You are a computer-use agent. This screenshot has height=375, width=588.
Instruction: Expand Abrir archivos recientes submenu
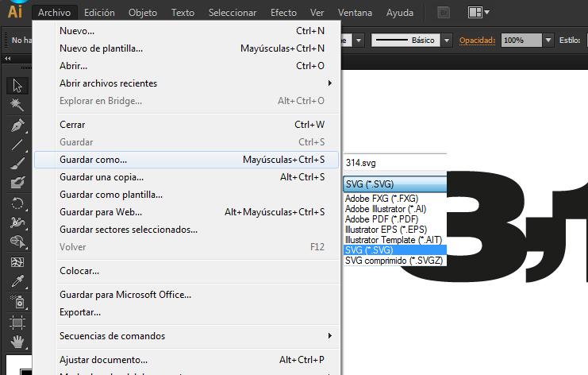(186, 83)
